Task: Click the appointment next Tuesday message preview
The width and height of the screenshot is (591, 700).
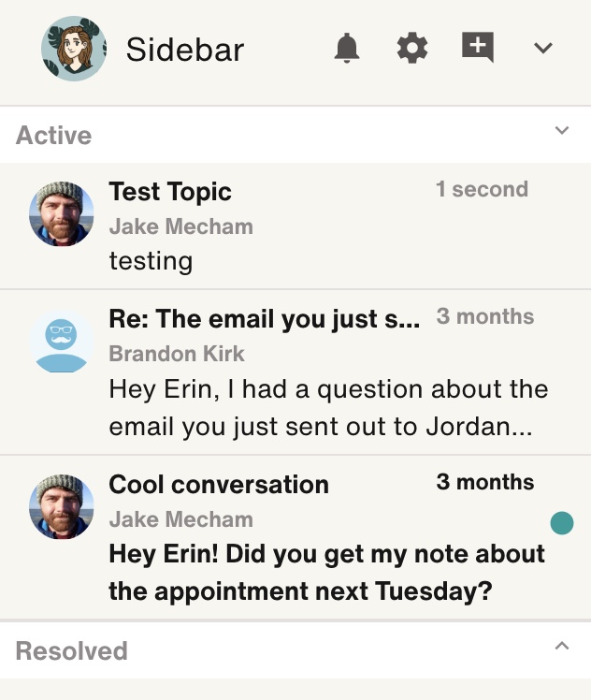Action: (x=327, y=573)
